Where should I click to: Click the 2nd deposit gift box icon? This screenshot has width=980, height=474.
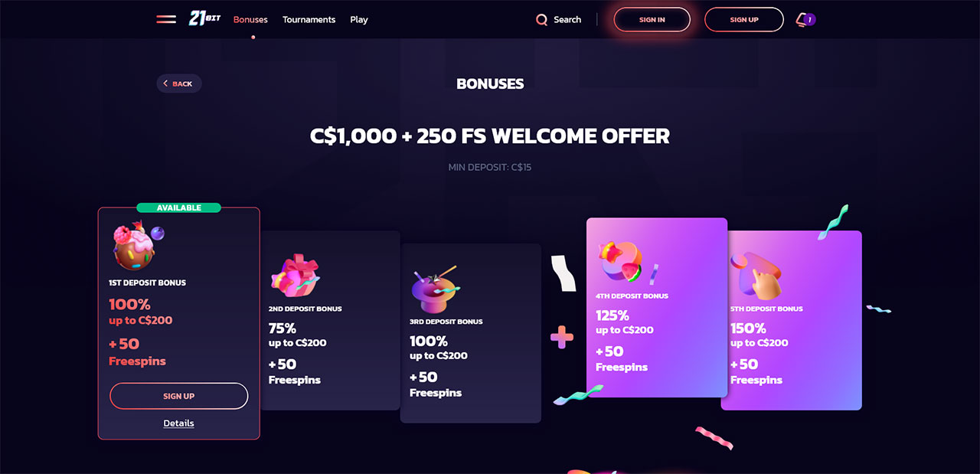point(295,276)
